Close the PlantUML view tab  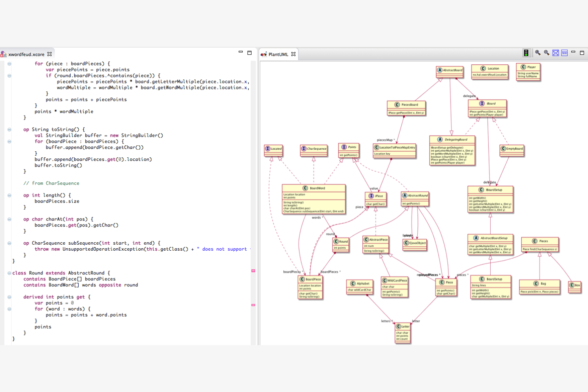(x=294, y=54)
